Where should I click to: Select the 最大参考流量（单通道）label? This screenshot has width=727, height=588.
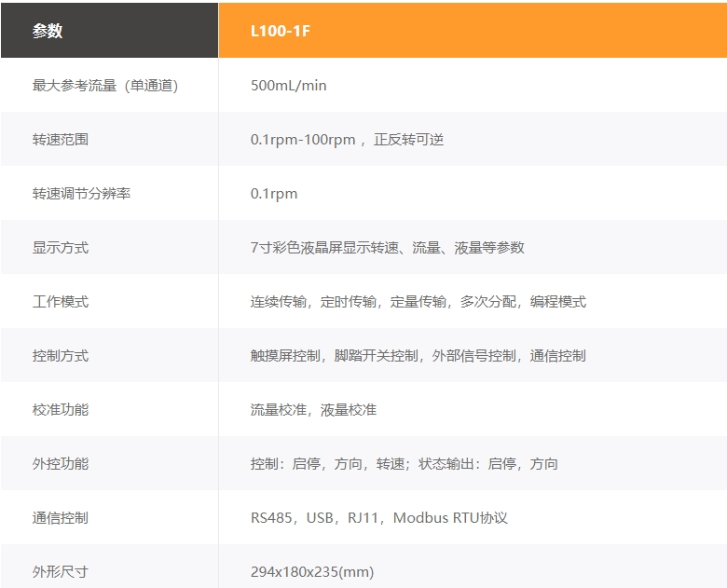point(105,86)
